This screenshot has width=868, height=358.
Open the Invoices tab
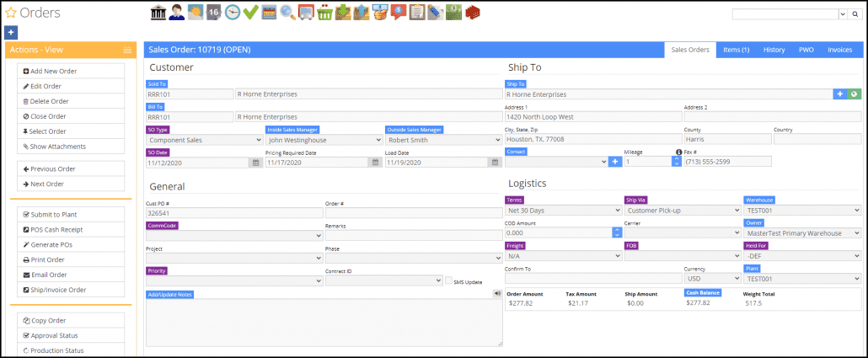pyautogui.click(x=839, y=50)
